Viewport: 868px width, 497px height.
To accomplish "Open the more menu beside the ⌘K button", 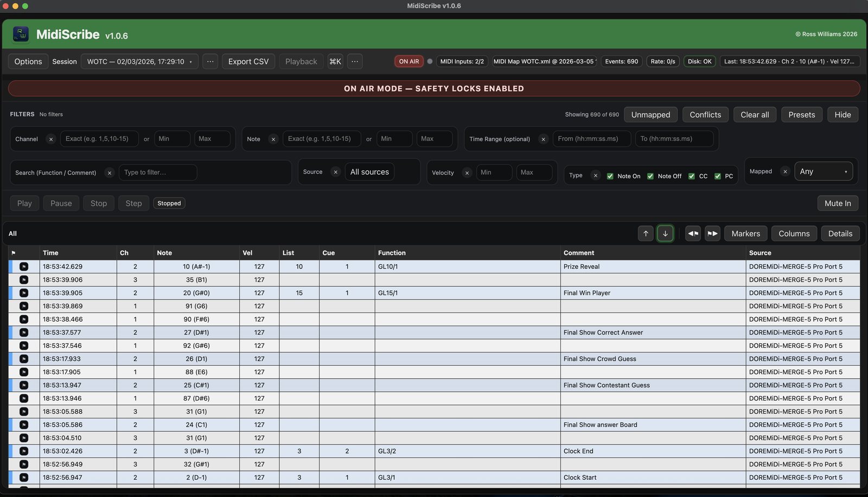I will [x=355, y=61].
